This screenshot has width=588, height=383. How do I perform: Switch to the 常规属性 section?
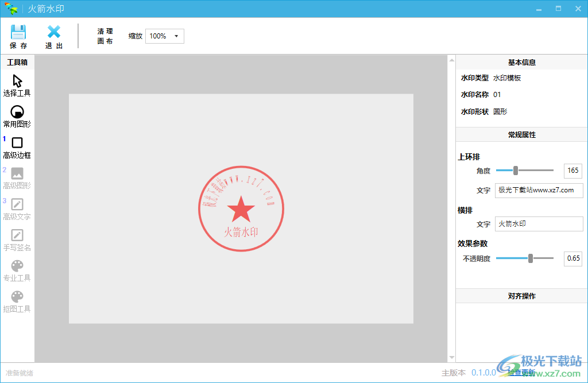click(x=520, y=134)
